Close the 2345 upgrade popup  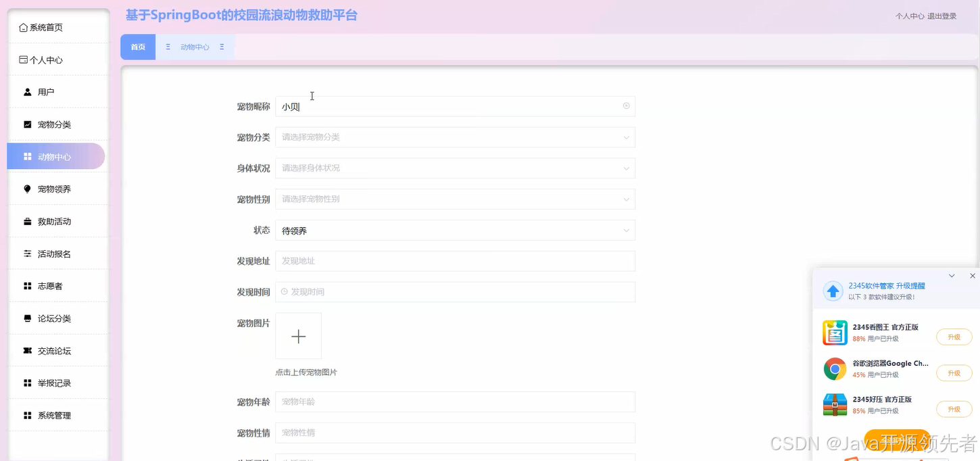972,276
